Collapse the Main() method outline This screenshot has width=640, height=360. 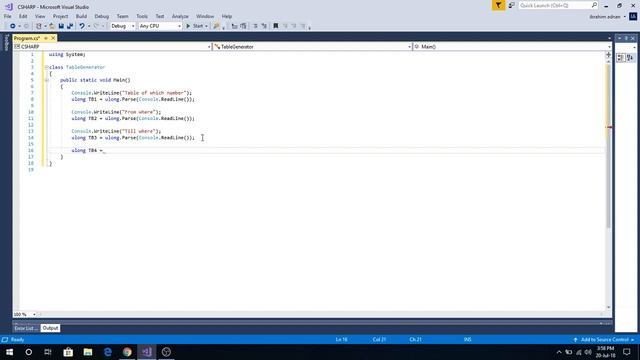coord(47,80)
